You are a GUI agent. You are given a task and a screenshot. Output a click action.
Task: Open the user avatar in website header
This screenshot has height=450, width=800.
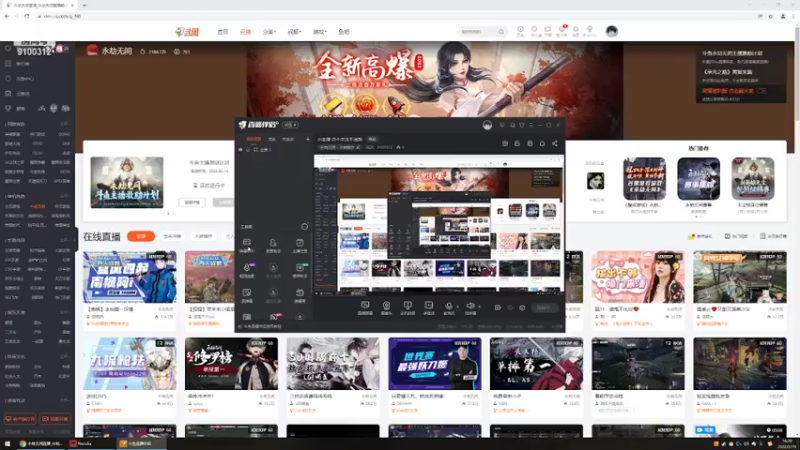(x=612, y=31)
